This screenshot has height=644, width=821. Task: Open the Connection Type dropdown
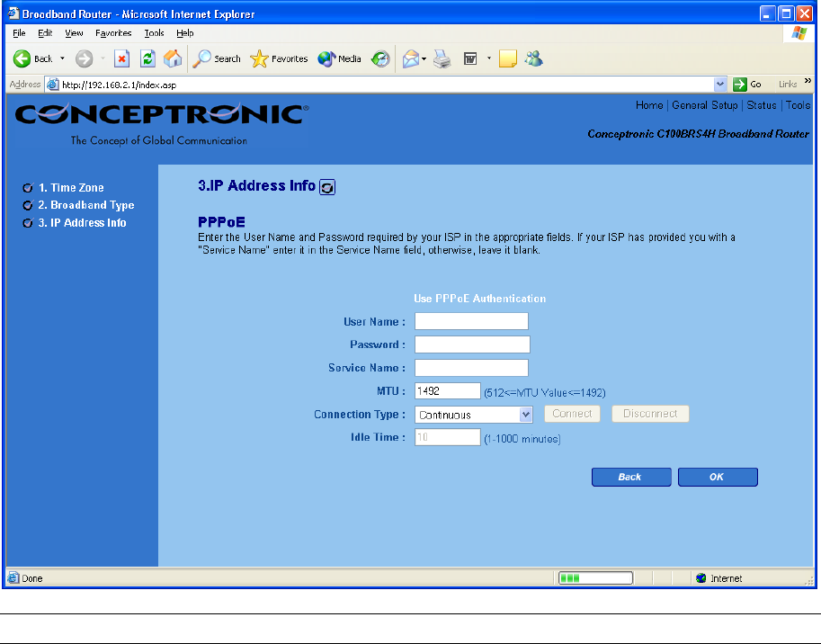pyautogui.click(x=473, y=415)
